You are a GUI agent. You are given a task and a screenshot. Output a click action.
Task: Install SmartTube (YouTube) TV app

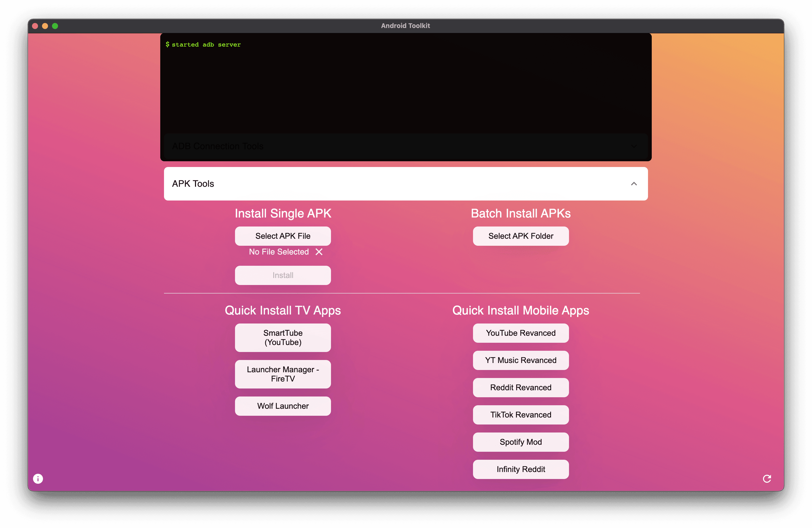[282, 338]
